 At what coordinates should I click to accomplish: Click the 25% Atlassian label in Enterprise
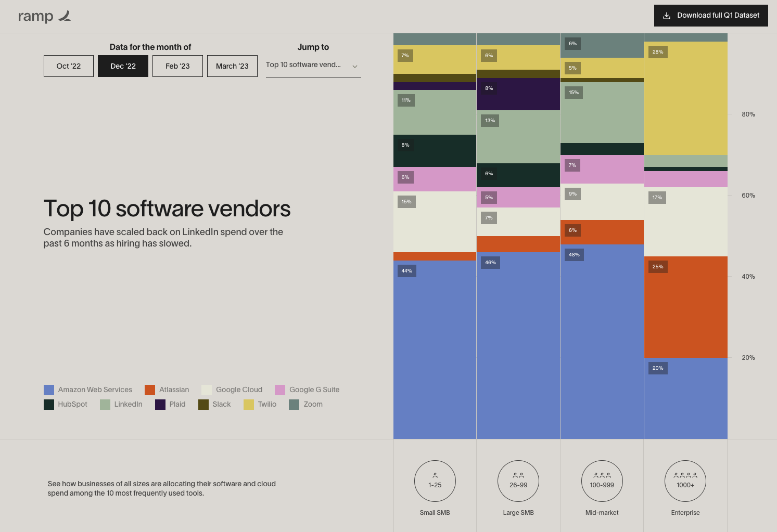pos(658,267)
